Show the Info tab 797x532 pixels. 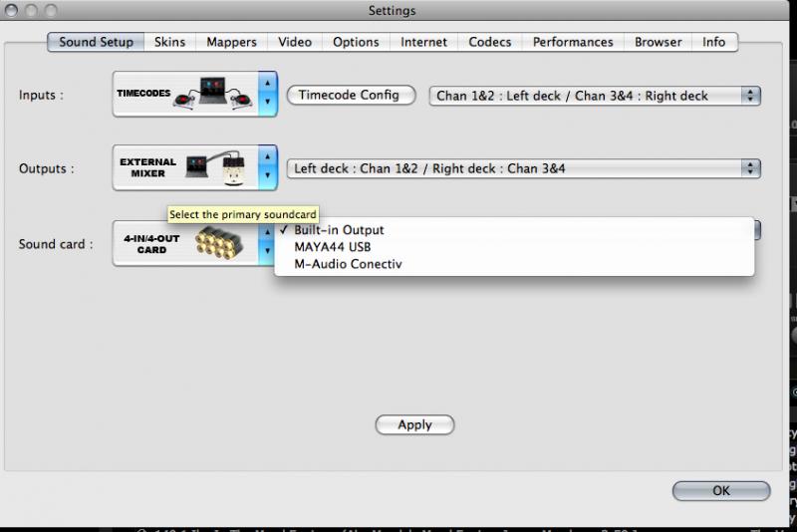[713, 42]
